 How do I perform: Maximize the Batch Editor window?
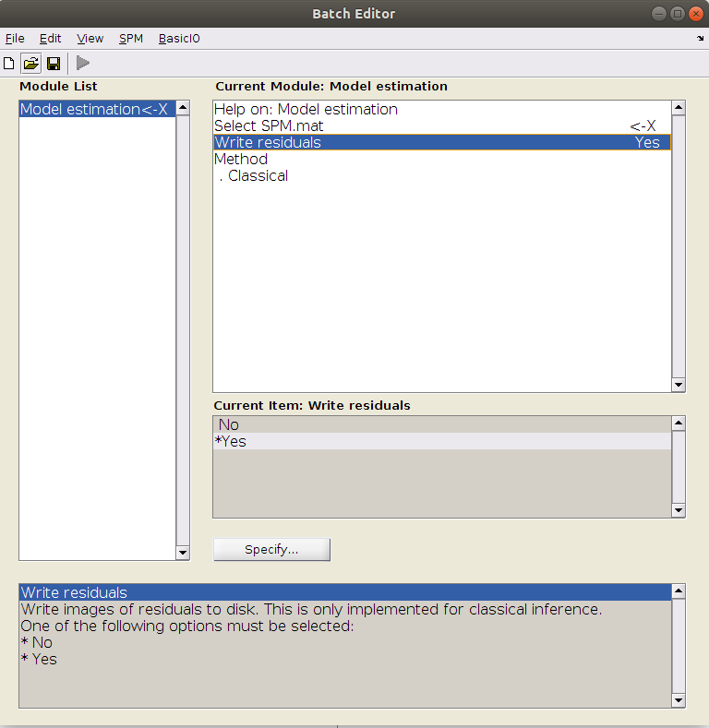coord(678,14)
